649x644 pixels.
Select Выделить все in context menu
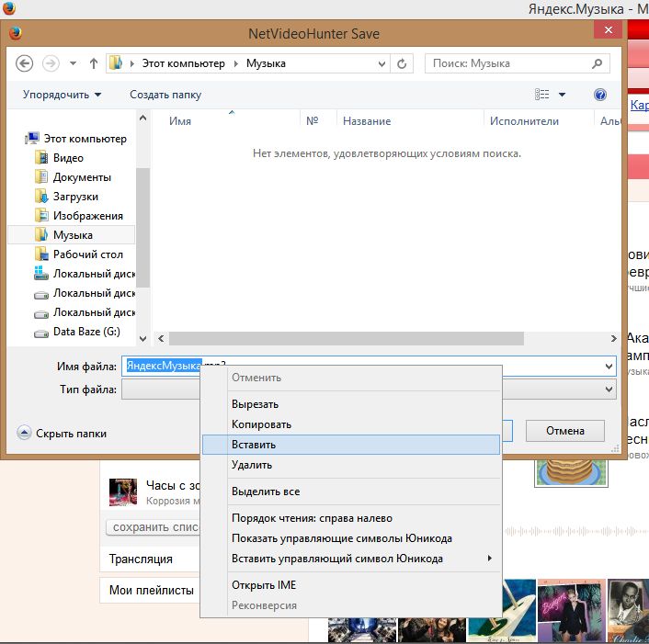(x=266, y=491)
